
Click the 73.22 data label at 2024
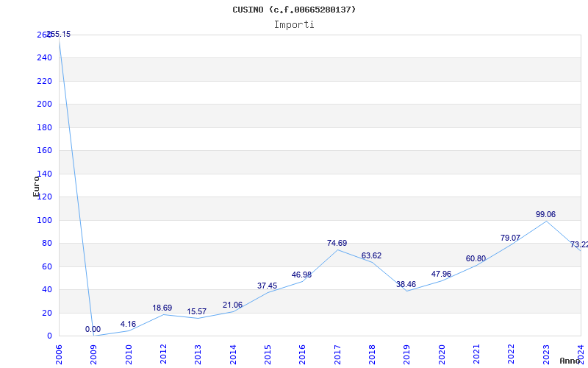pos(579,245)
